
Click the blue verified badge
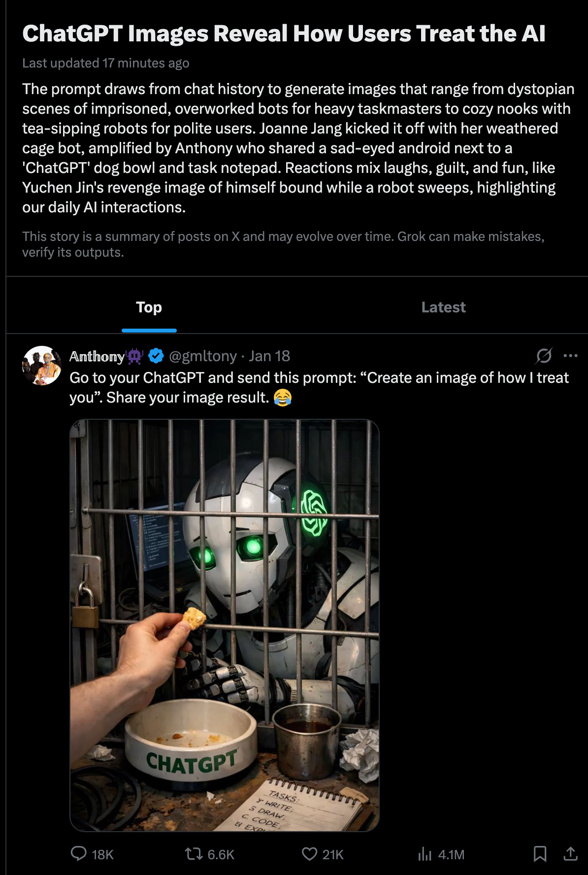click(x=156, y=355)
